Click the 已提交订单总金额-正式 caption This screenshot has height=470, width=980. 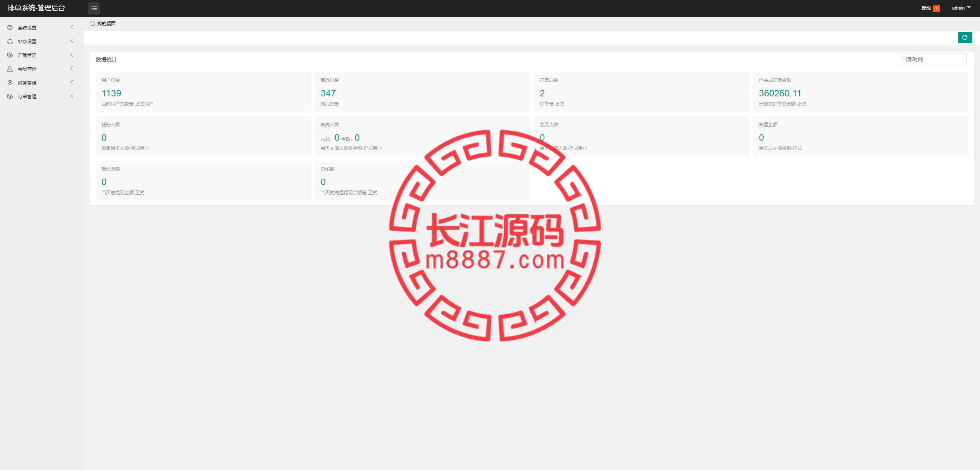(782, 104)
